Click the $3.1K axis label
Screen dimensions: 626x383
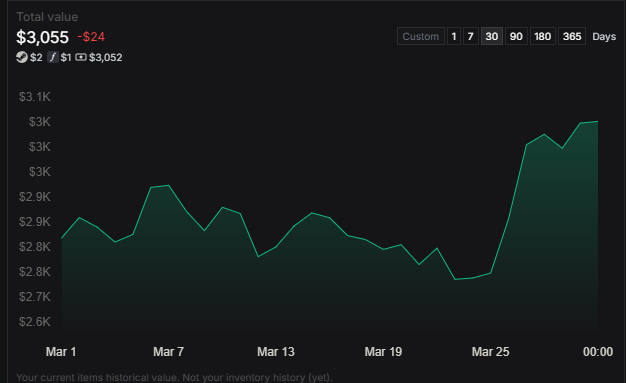tap(35, 97)
